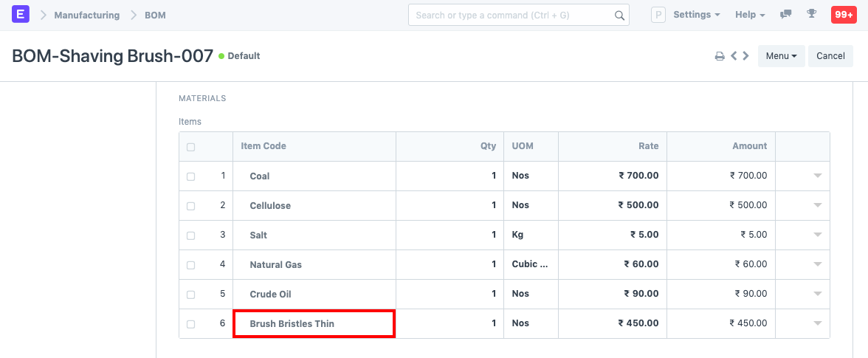This screenshot has height=358, width=868.
Task: Expand the Cellulose row dropdown arrow
Action: pyautogui.click(x=817, y=206)
